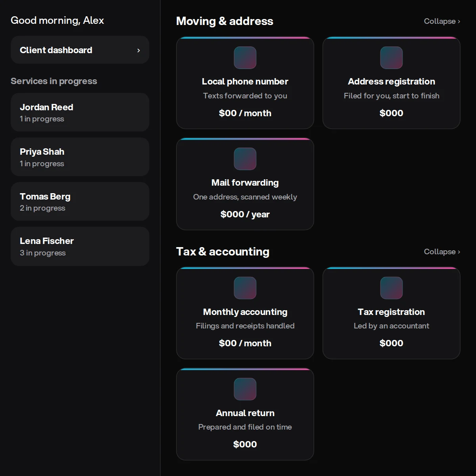This screenshot has height=476, width=476.
Task: Click the 'Filings and receipts handled' text
Action: 245,326
